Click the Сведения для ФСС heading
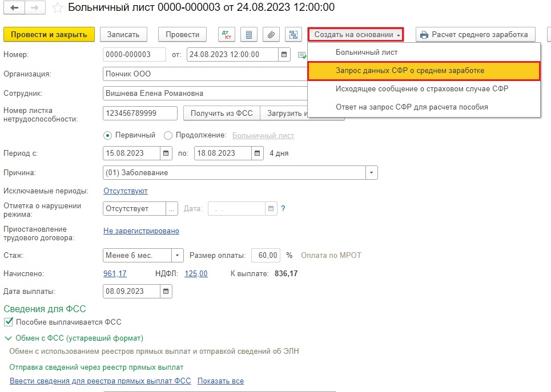 (x=45, y=309)
